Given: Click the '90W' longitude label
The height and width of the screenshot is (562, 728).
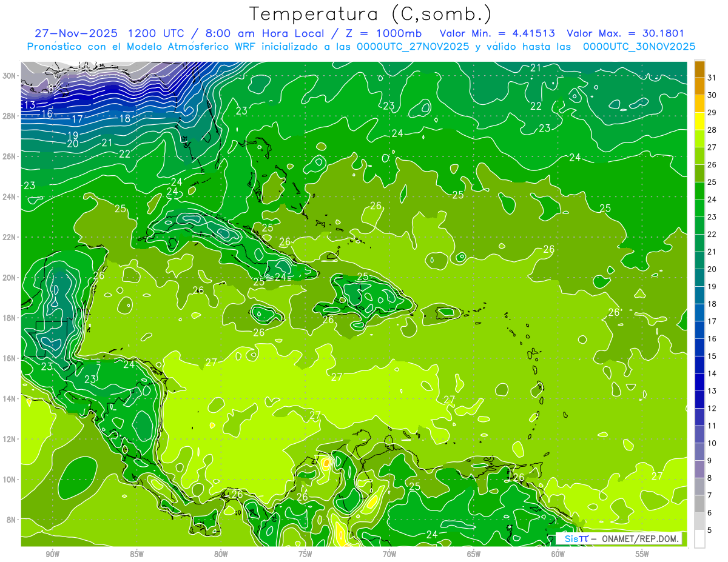Looking at the screenshot, I should [x=52, y=554].
